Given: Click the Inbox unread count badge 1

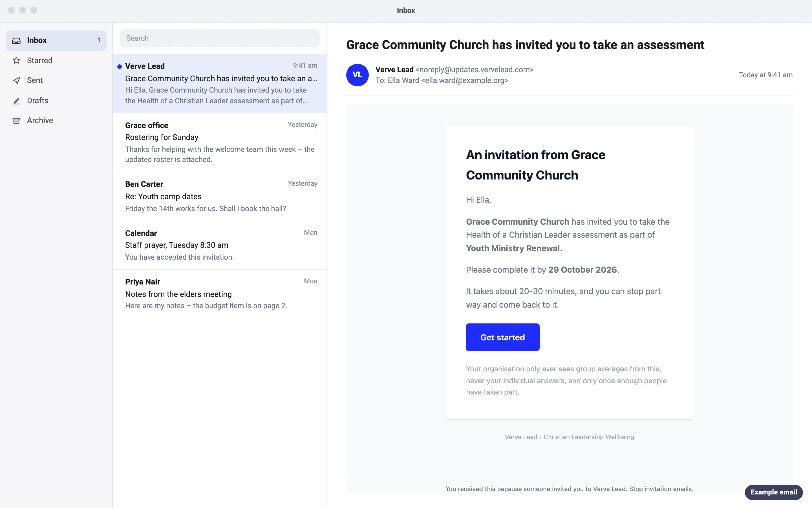Looking at the screenshot, I should point(99,40).
